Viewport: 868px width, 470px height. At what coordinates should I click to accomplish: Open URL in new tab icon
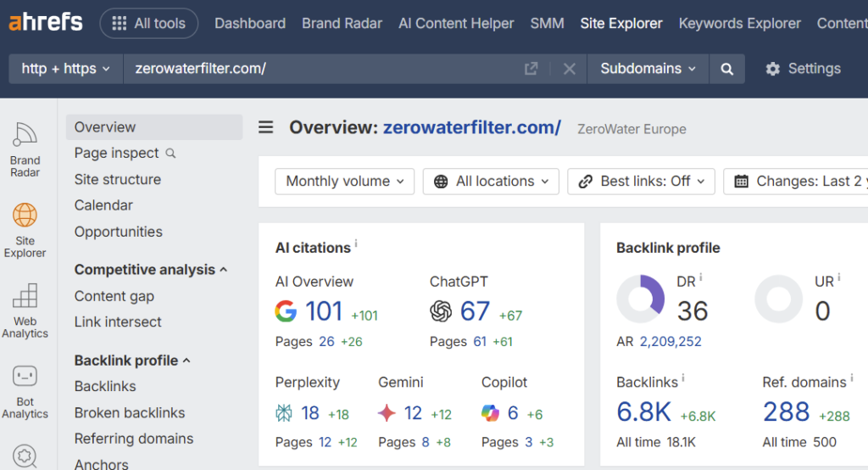531,69
